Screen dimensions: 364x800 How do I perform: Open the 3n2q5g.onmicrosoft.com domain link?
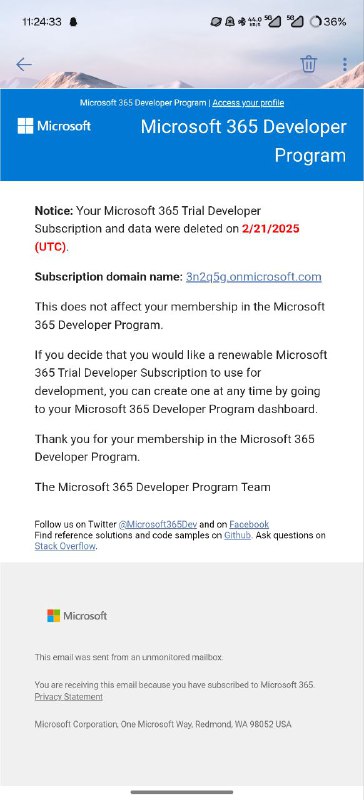(254, 277)
